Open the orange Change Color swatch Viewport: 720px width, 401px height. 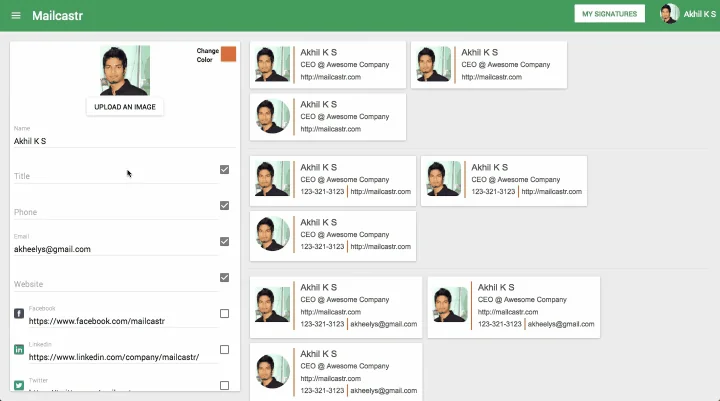click(228, 54)
